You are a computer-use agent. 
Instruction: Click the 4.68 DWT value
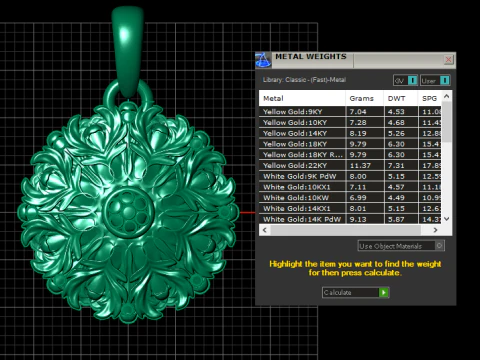coord(396,122)
